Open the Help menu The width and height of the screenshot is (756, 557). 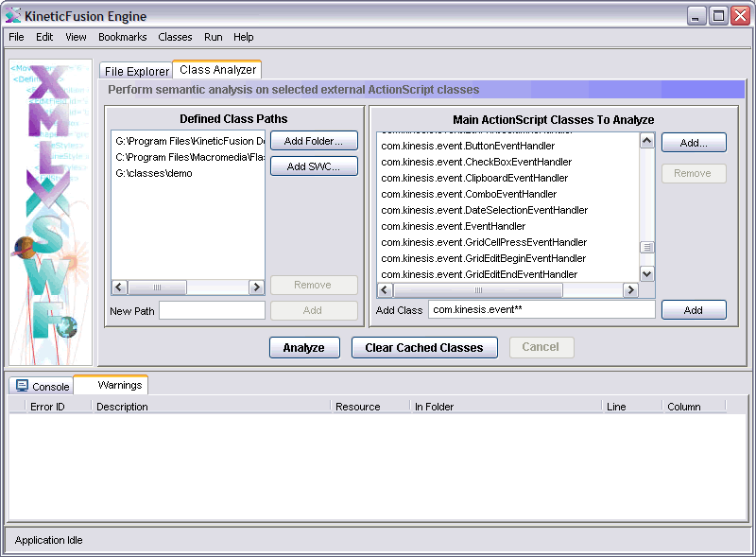(244, 37)
